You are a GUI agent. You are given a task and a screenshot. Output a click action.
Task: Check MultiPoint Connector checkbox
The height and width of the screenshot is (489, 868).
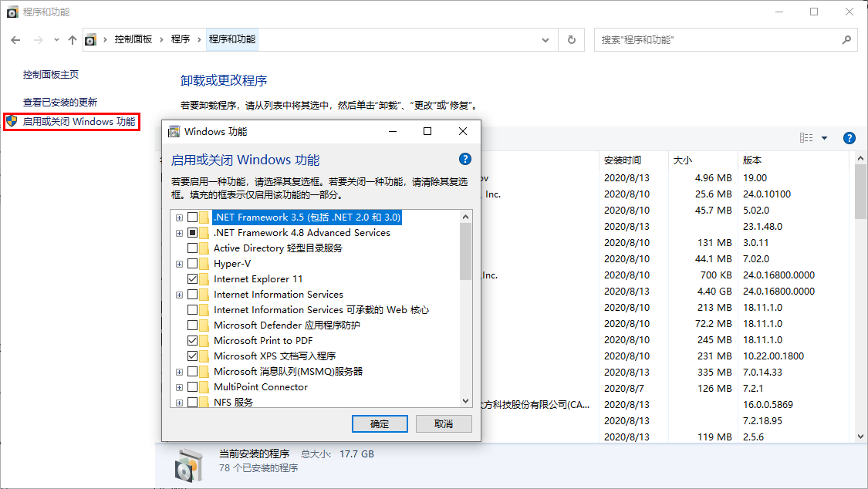point(193,386)
